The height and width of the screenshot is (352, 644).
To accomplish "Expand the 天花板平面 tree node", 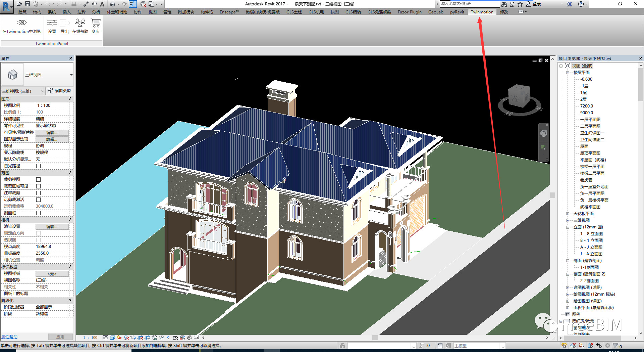I will tap(568, 214).
